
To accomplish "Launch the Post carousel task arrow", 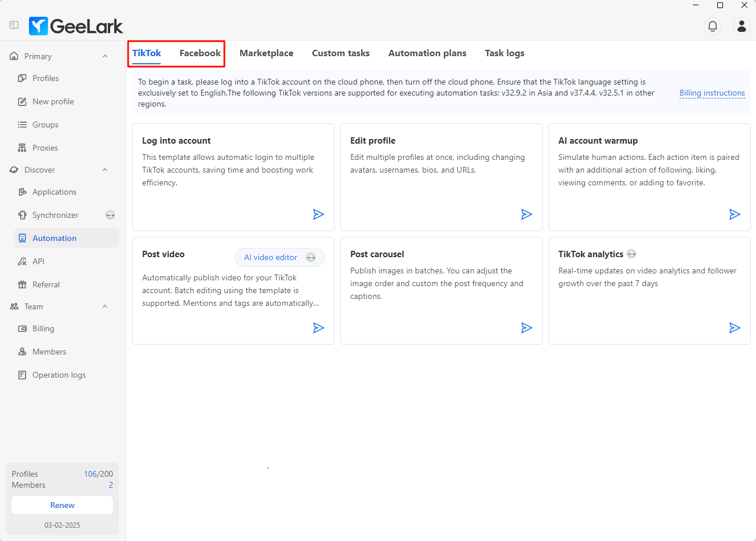I will [526, 328].
